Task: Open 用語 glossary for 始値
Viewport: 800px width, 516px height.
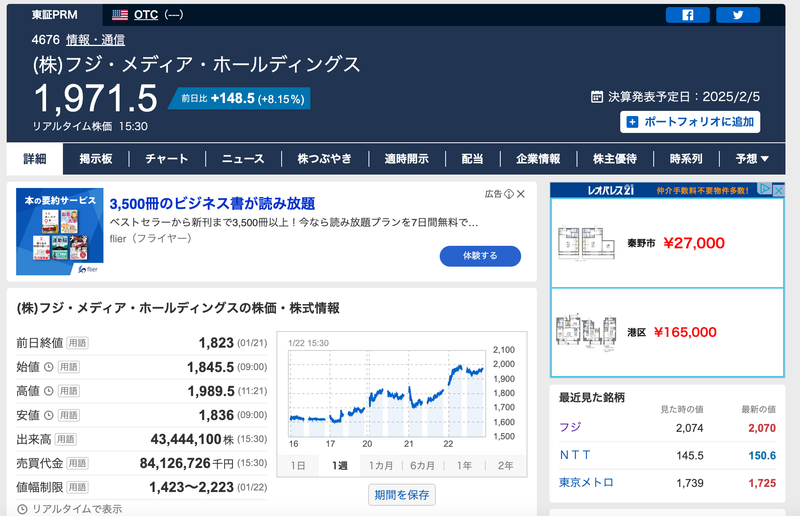Action: [x=68, y=367]
